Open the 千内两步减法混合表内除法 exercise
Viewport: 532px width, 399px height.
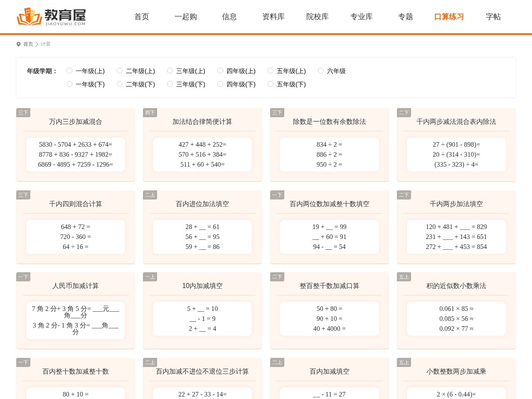(456, 122)
